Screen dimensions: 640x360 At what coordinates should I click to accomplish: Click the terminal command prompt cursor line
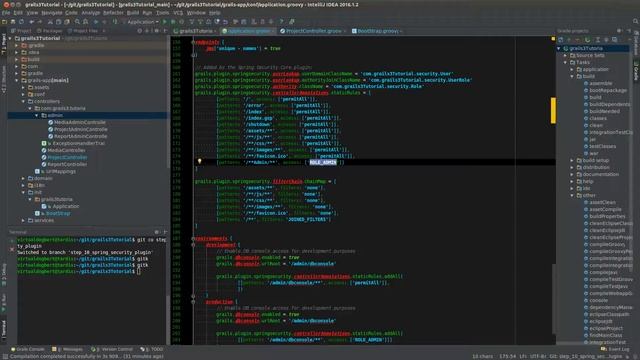click(x=79, y=271)
